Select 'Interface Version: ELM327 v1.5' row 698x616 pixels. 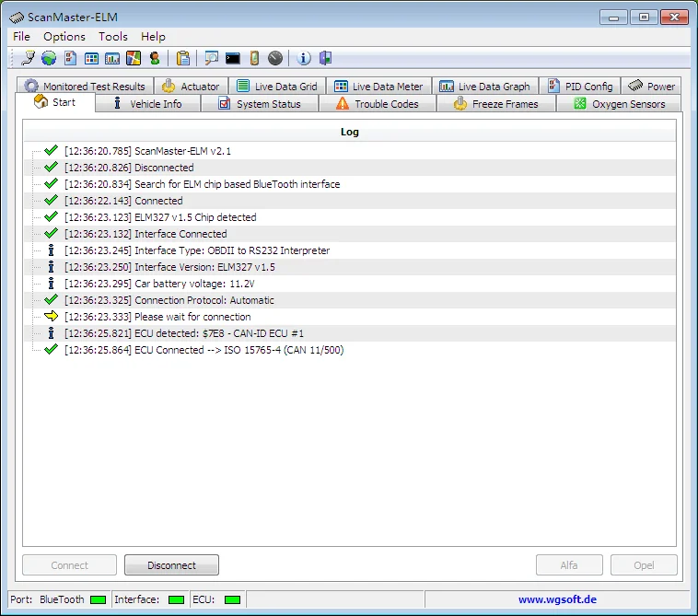[349, 267]
